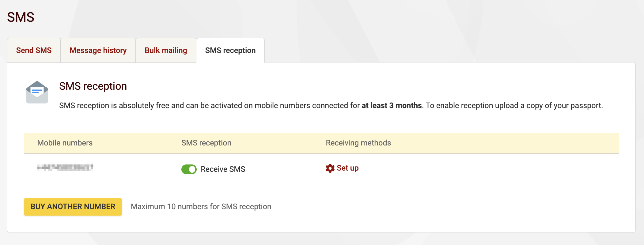Select the SMS reception tab
This screenshot has width=644, height=245.
[230, 50]
